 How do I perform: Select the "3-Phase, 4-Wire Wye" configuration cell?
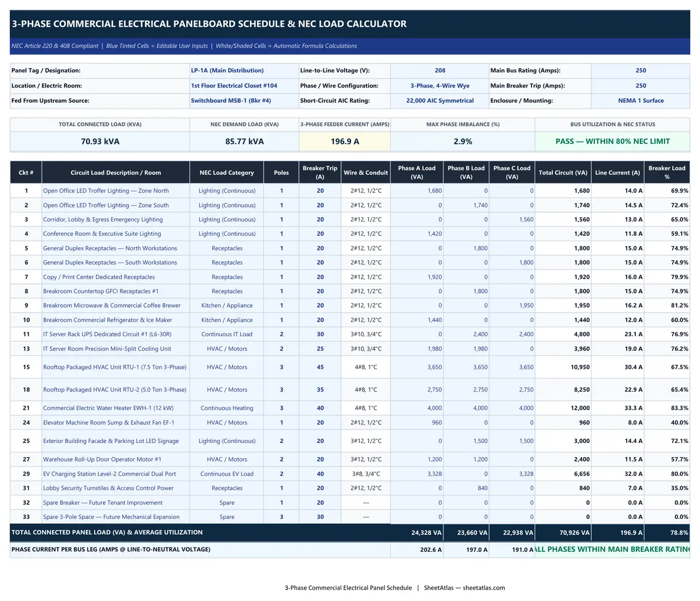pos(440,86)
